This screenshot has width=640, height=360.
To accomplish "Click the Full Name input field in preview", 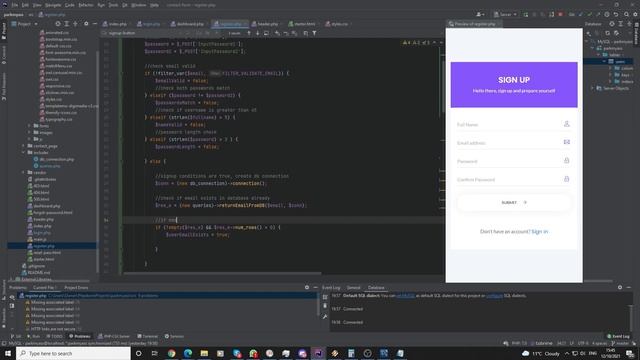I will pyautogui.click(x=514, y=124).
